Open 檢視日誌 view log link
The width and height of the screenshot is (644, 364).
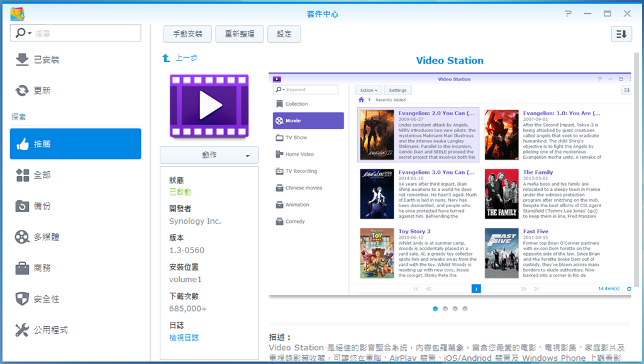coord(184,338)
